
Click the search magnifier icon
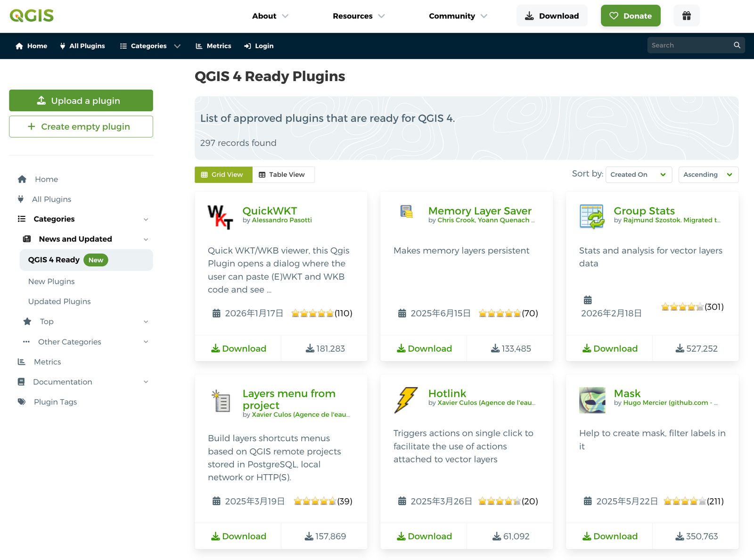click(x=737, y=45)
